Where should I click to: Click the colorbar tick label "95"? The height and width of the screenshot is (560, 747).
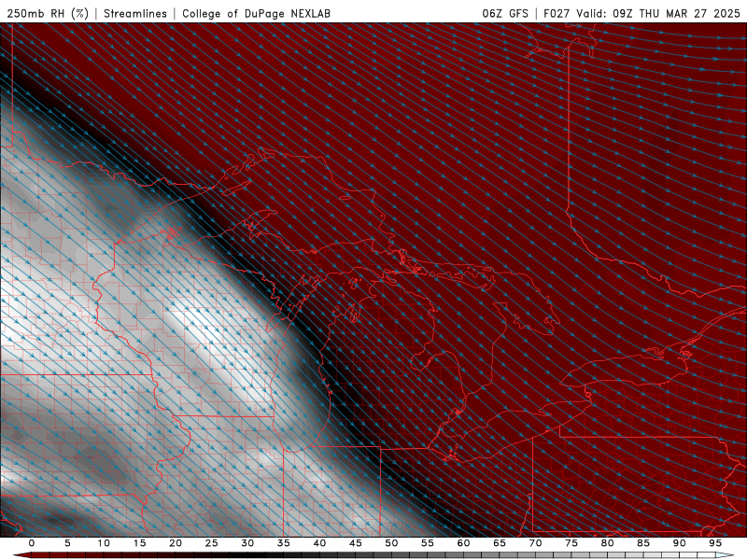715,543
